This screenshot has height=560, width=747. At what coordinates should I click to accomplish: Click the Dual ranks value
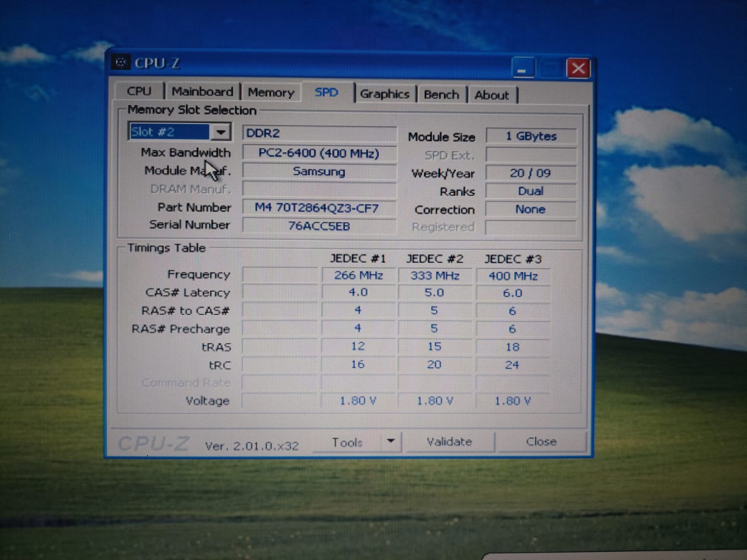pyautogui.click(x=531, y=191)
